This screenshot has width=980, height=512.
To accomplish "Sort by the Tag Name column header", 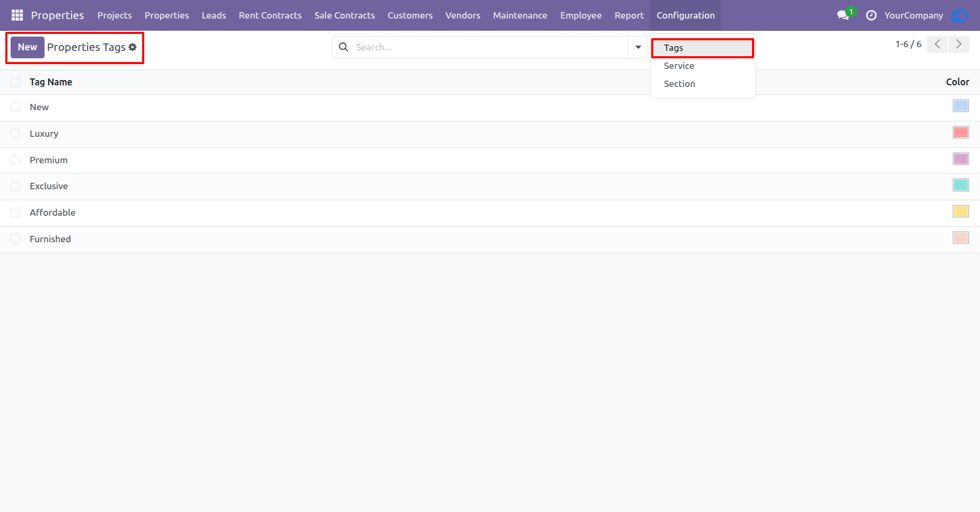I will point(51,82).
